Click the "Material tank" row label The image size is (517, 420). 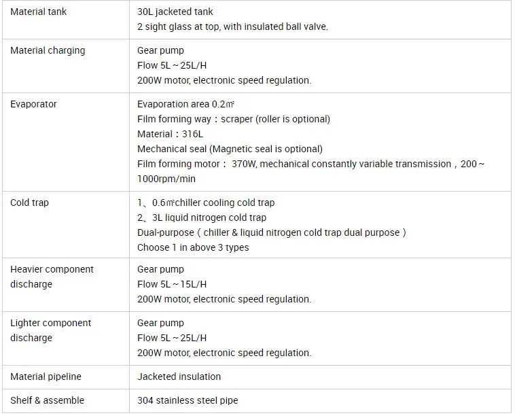pyautogui.click(x=39, y=12)
